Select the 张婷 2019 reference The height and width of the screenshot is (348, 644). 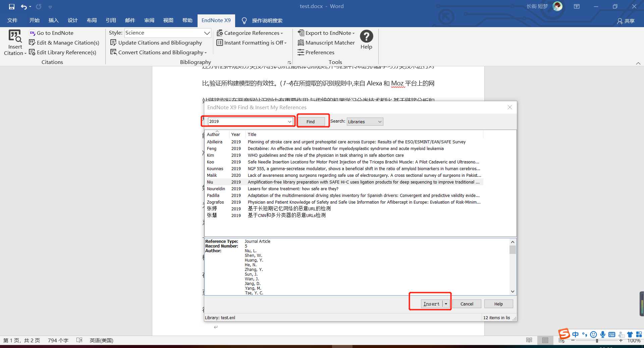(344, 209)
